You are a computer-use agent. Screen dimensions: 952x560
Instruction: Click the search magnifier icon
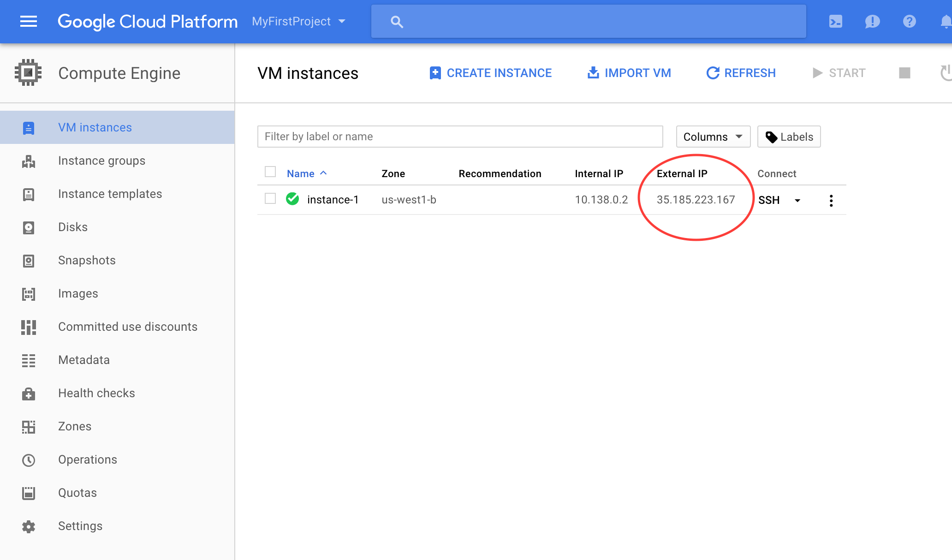397,21
